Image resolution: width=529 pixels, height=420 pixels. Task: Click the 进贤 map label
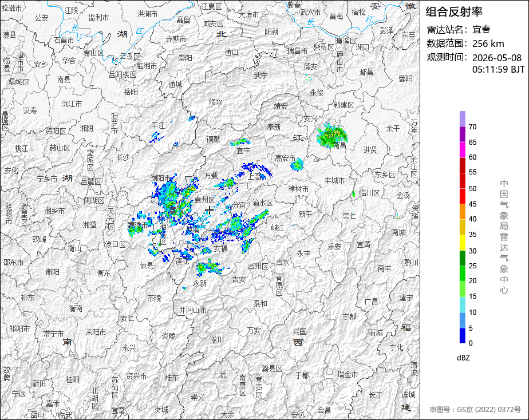pos(370,150)
